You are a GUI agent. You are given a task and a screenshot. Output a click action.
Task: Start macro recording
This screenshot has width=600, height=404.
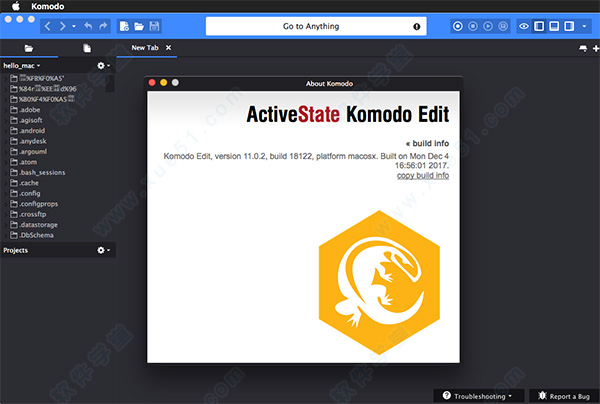coord(458,26)
